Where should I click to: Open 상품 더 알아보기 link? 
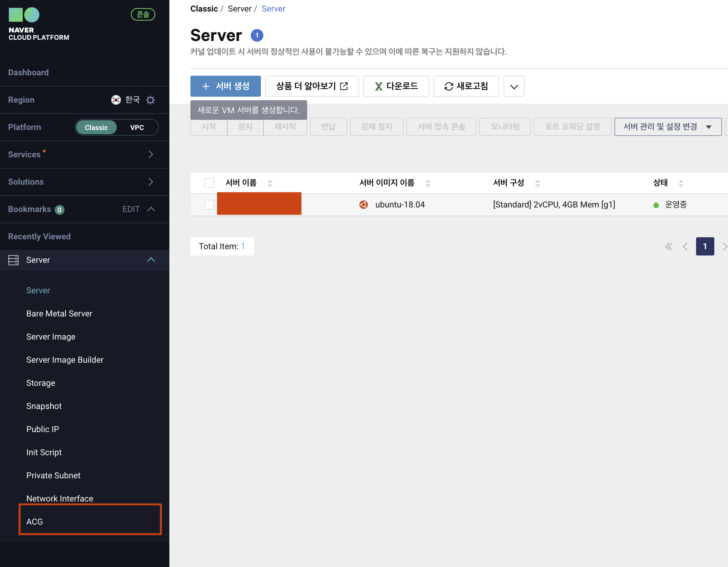[x=312, y=86]
